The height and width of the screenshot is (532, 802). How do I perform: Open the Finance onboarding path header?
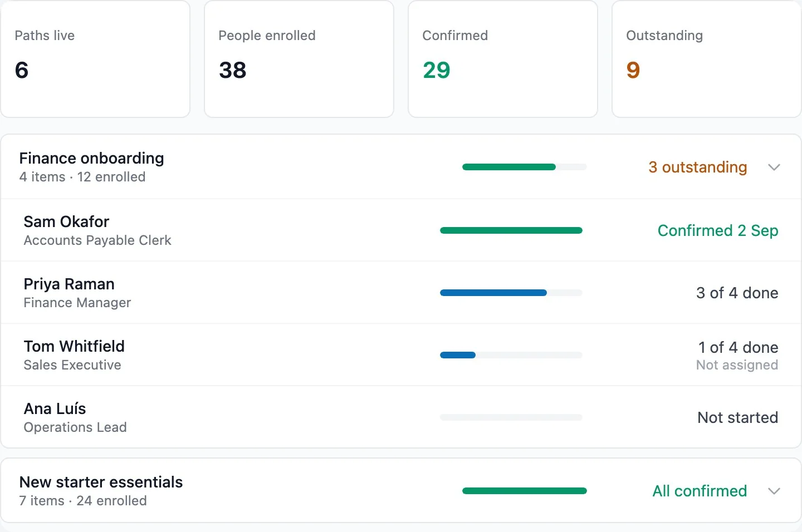[401, 167]
